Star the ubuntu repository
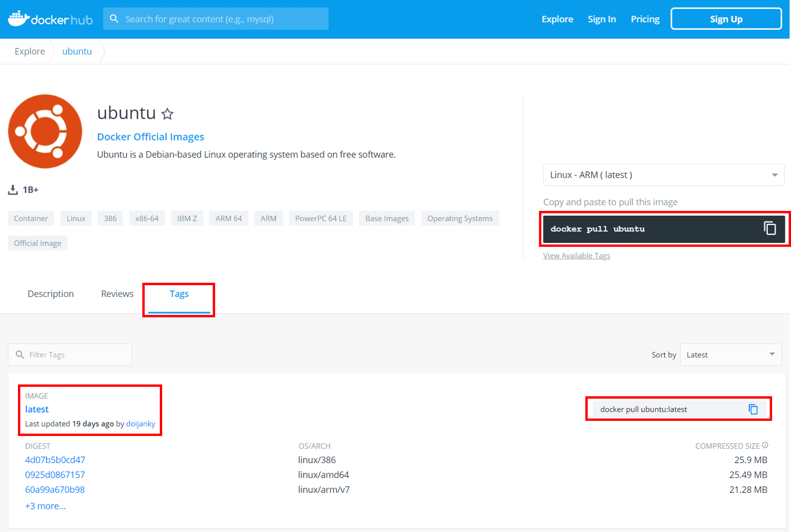The image size is (791, 532). [167, 114]
